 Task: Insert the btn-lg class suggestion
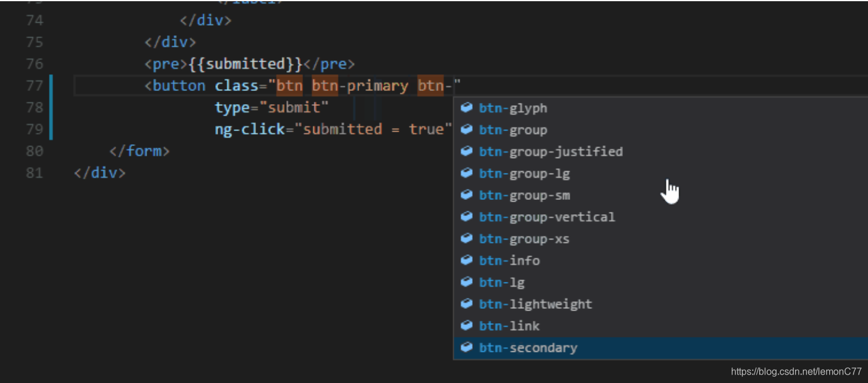tap(661, 282)
